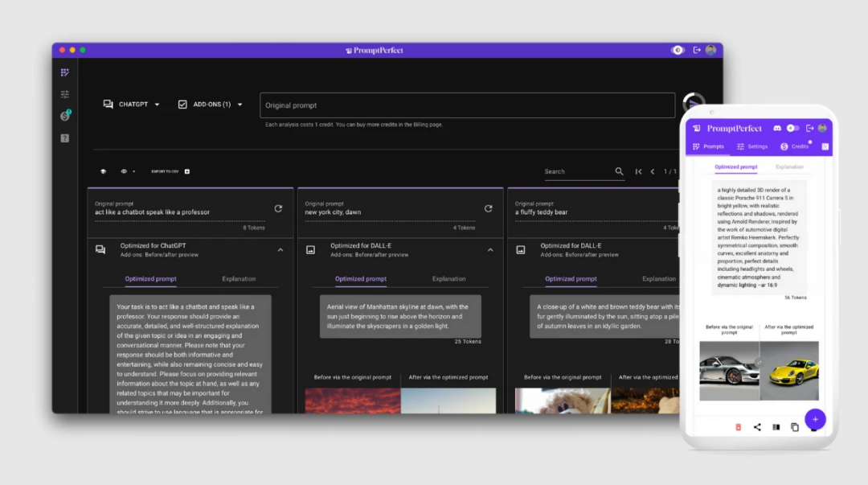Open the ChatGPT model dropdown
Screen dimensions: 868x485
pos(132,105)
